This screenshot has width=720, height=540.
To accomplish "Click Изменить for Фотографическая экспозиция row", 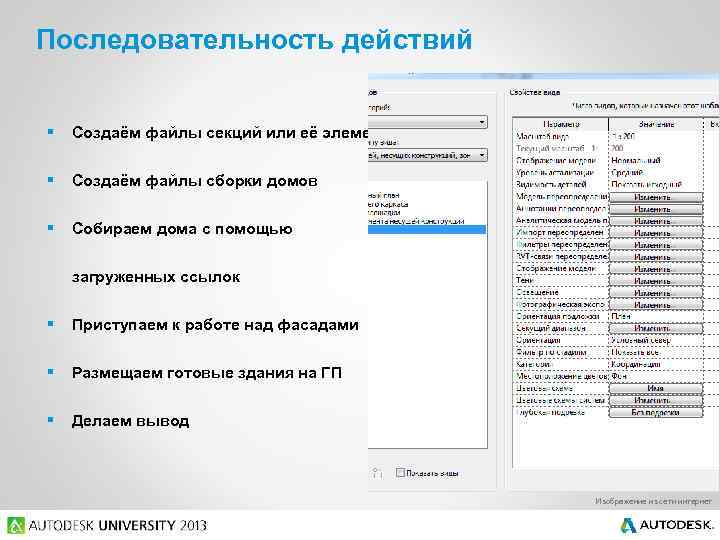I will point(656,304).
